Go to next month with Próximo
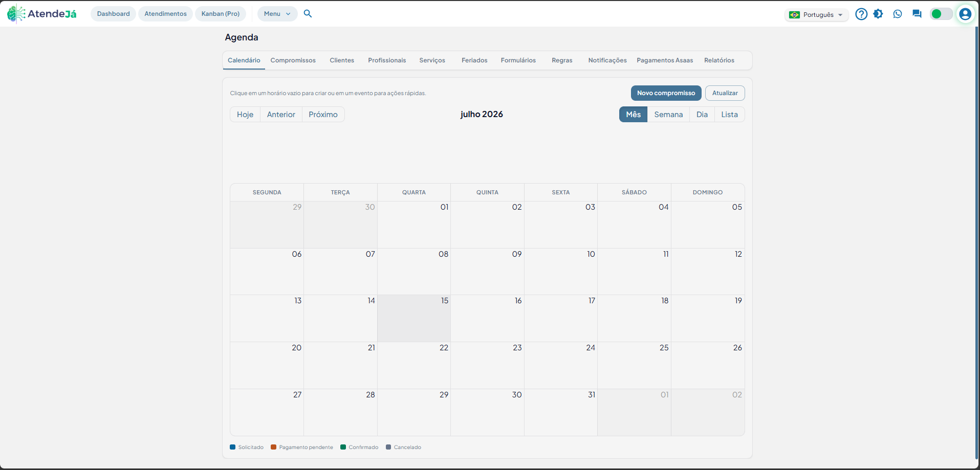The width and height of the screenshot is (980, 470). (323, 115)
